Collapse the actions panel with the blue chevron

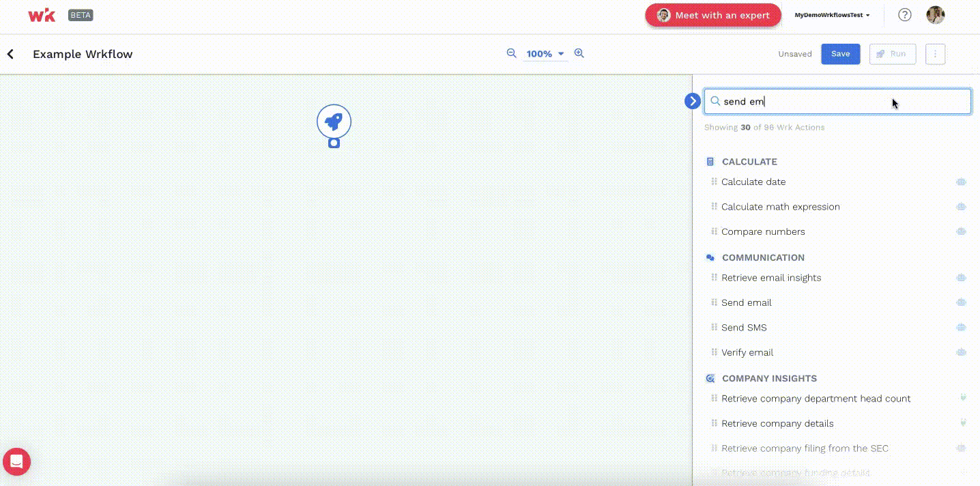693,101
